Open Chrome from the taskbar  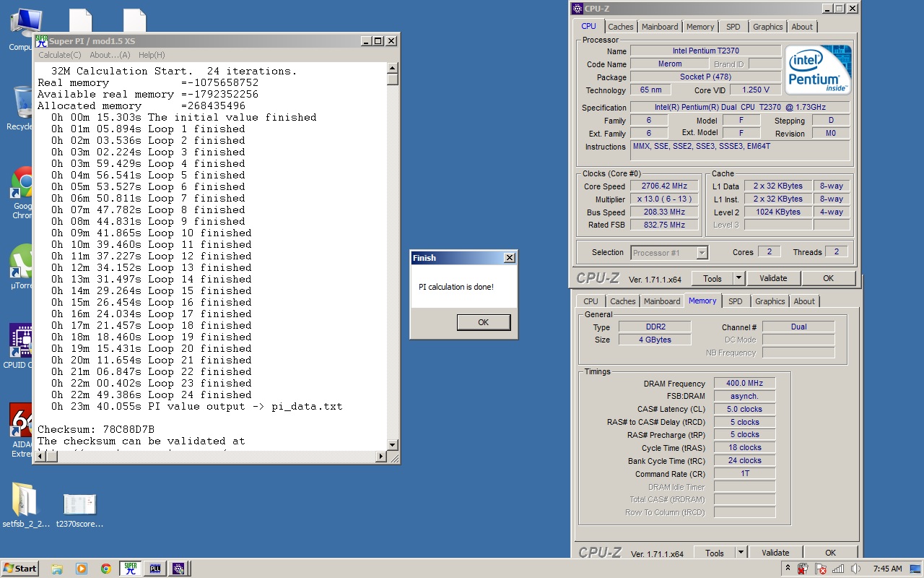tap(105, 569)
